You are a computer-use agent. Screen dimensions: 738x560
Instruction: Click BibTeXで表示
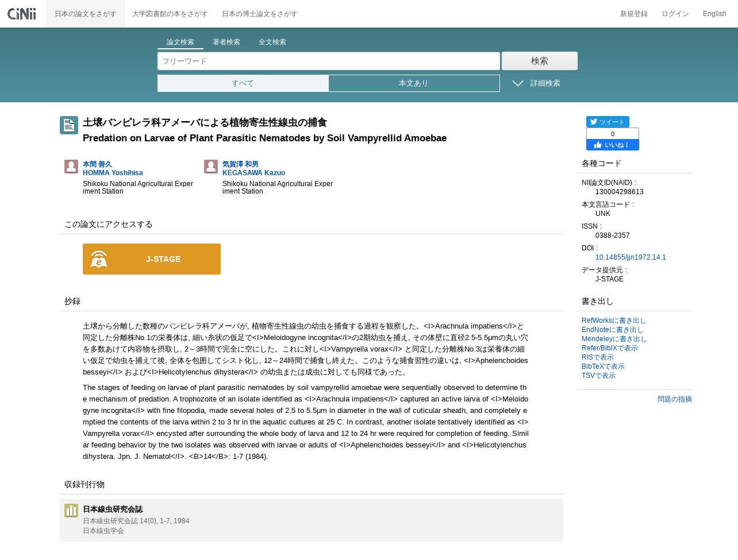(x=603, y=366)
